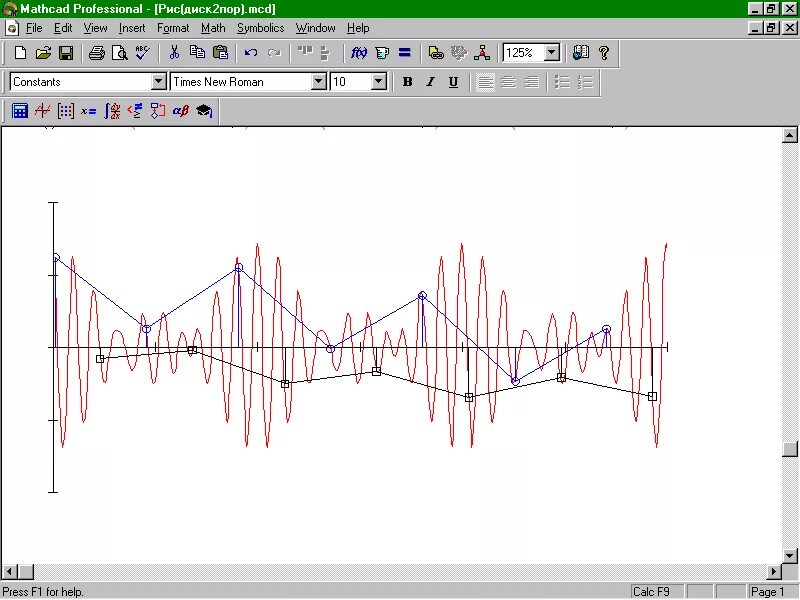Open the Programming palette
This screenshot has width=800, height=600.
pyautogui.click(x=158, y=111)
